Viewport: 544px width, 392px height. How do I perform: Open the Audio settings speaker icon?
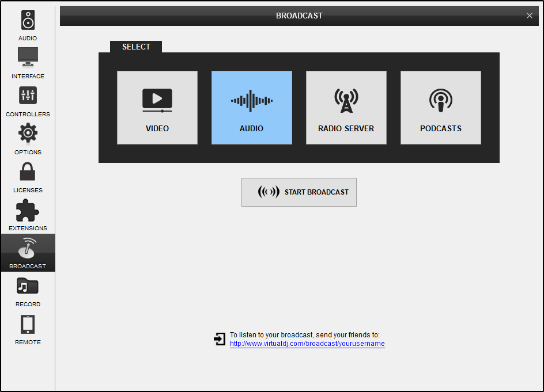(x=28, y=20)
